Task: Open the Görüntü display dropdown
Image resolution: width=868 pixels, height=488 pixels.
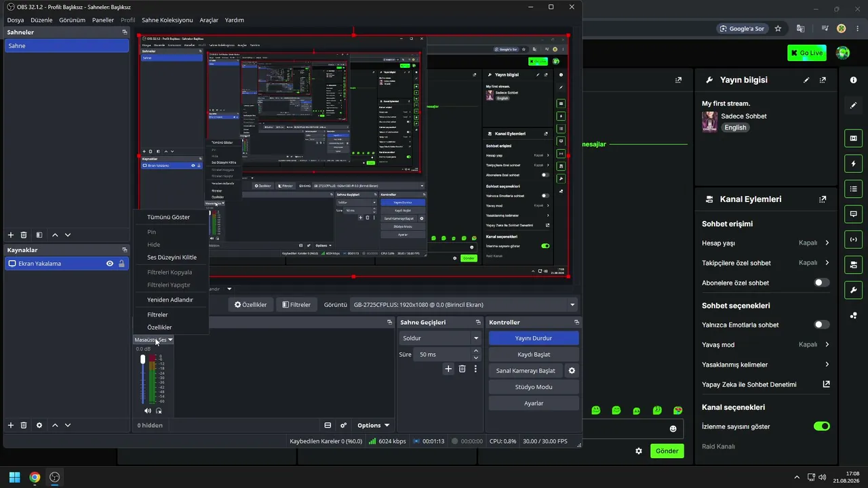Action: [465, 305]
